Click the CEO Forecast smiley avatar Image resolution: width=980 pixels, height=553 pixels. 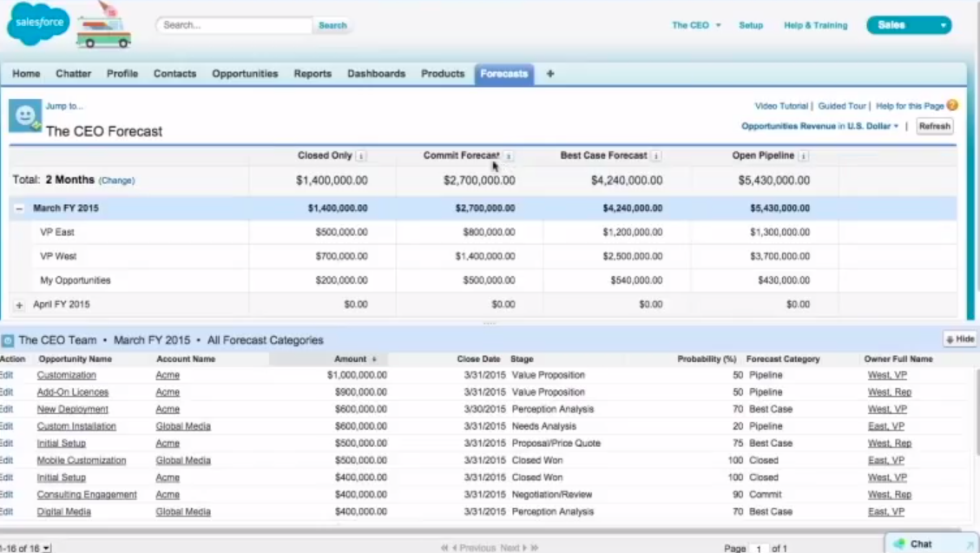pyautogui.click(x=25, y=115)
